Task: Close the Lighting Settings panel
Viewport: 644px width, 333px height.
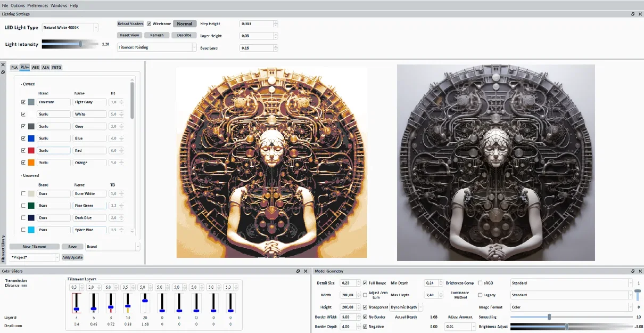Action: coord(640,14)
